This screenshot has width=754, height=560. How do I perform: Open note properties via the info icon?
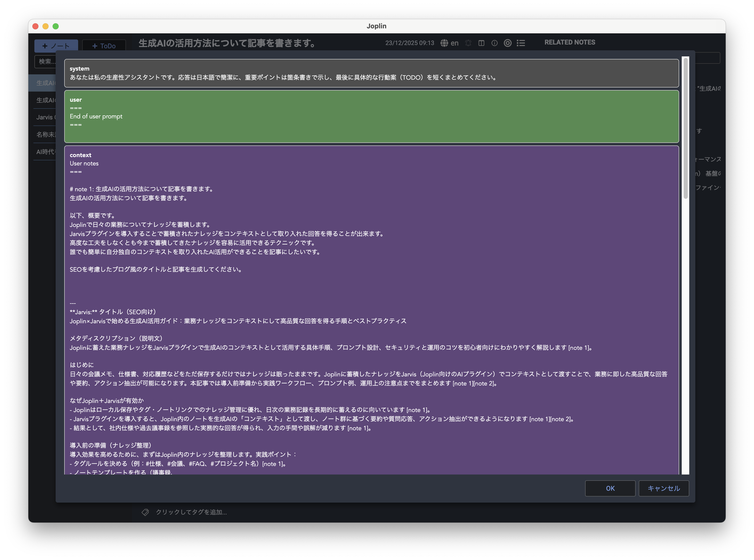point(494,43)
